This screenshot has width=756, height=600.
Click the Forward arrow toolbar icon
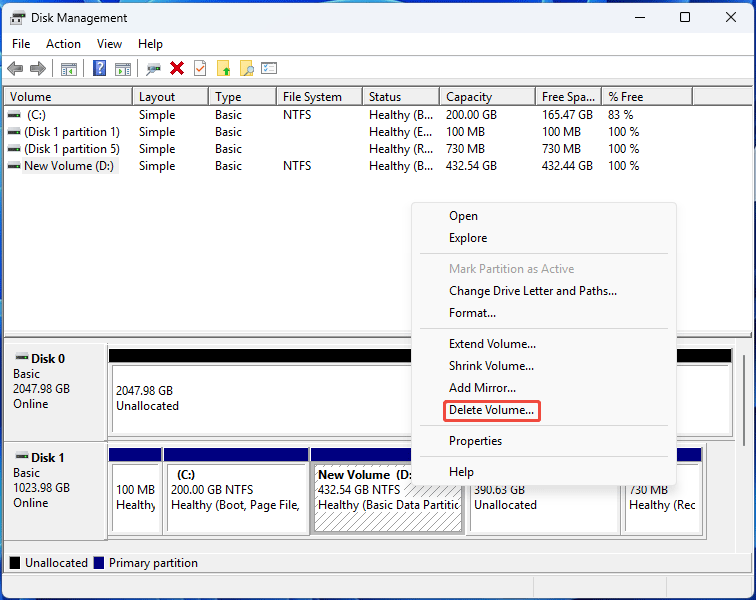point(38,68)
